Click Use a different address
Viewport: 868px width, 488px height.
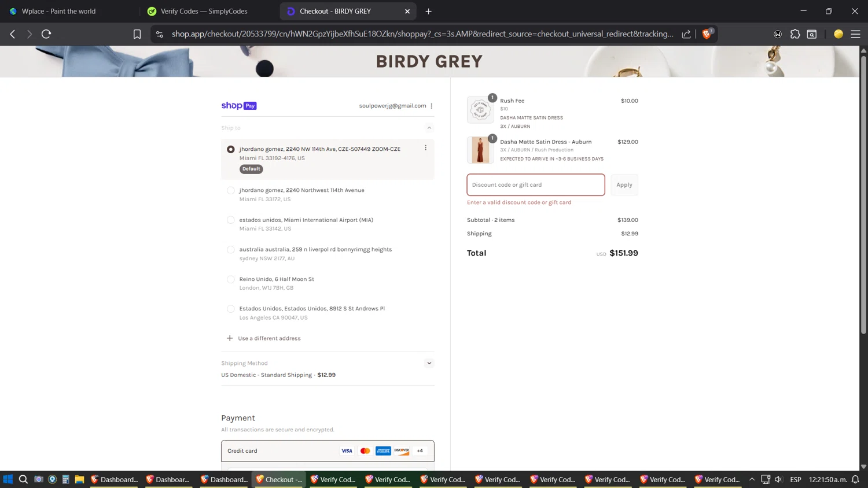(x=269, y=338)
